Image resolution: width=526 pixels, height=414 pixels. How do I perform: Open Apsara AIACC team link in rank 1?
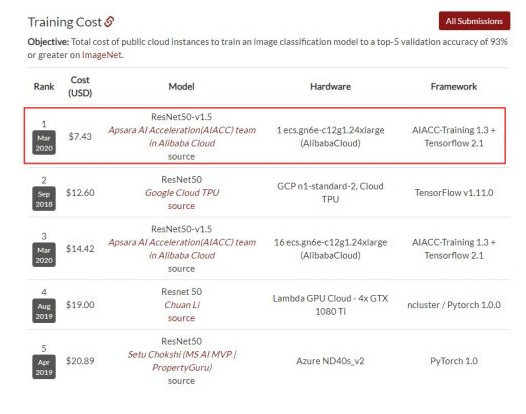click(182, 137)
